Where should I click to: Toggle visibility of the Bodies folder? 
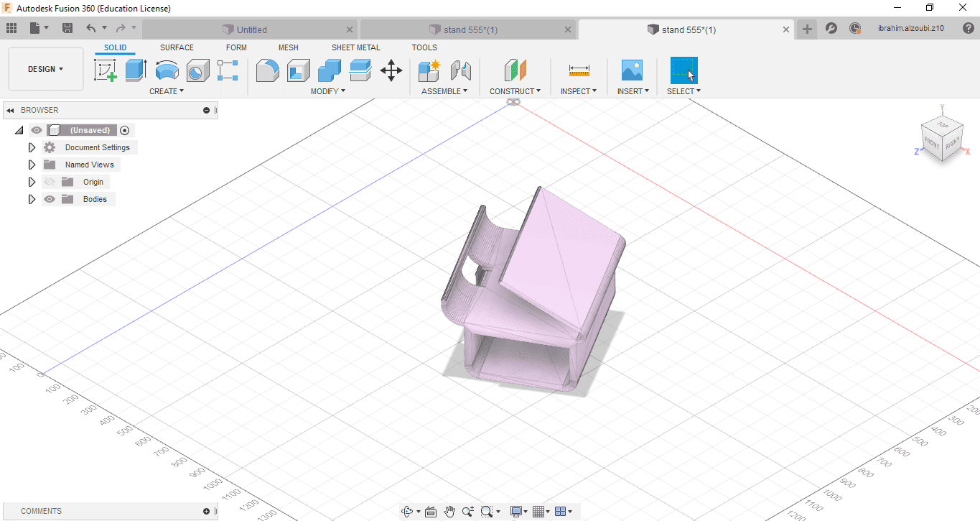50,199
